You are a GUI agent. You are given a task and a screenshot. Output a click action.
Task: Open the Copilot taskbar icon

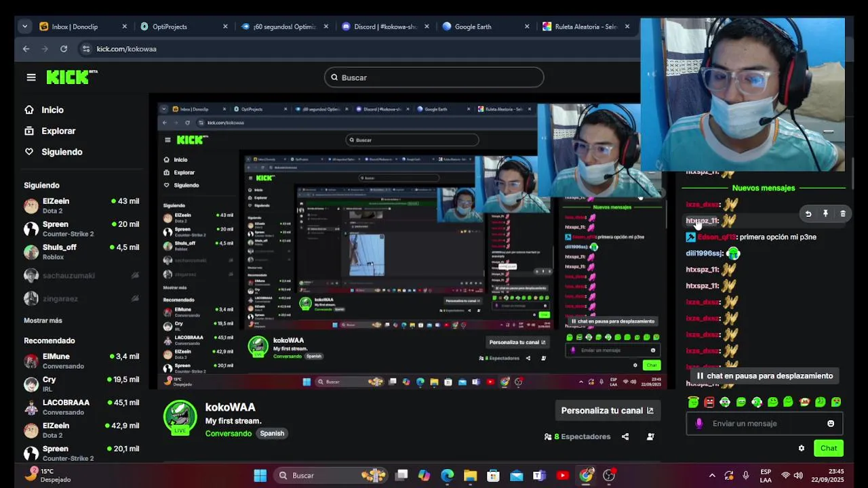pyautogui.click(x=424, y=475)
